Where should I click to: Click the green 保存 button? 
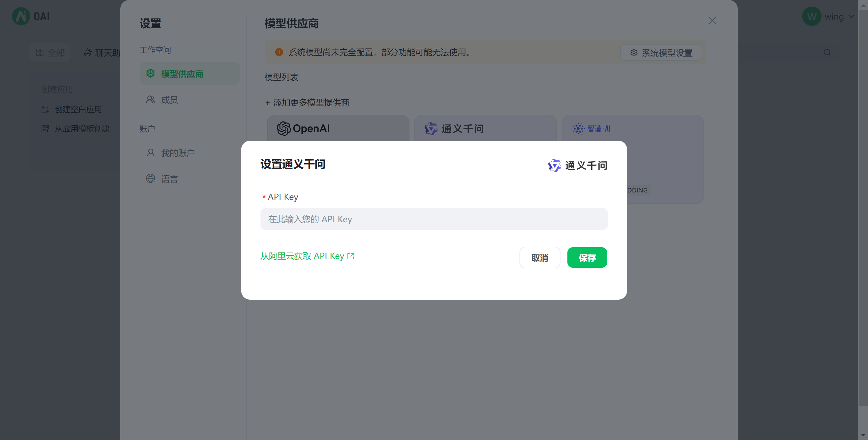(587, 258)
